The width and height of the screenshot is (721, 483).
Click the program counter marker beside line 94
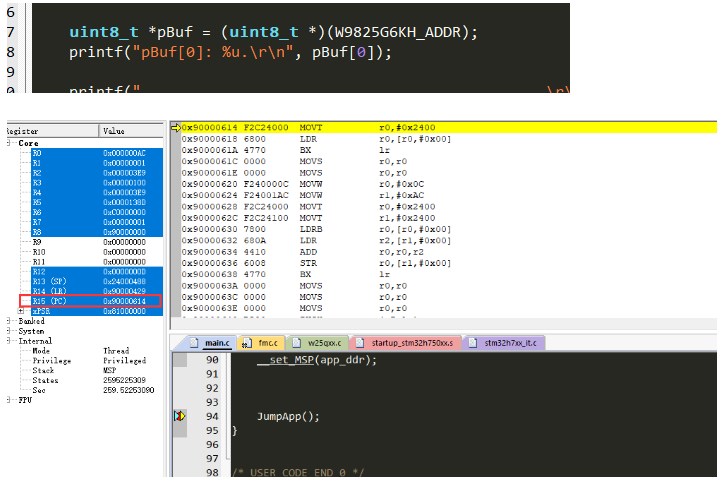180,415
